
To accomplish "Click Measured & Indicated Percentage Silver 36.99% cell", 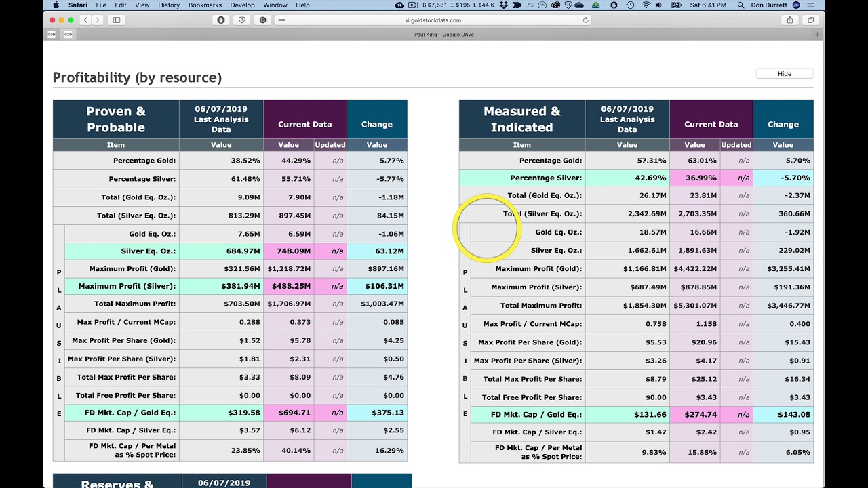I will point(694,178).
